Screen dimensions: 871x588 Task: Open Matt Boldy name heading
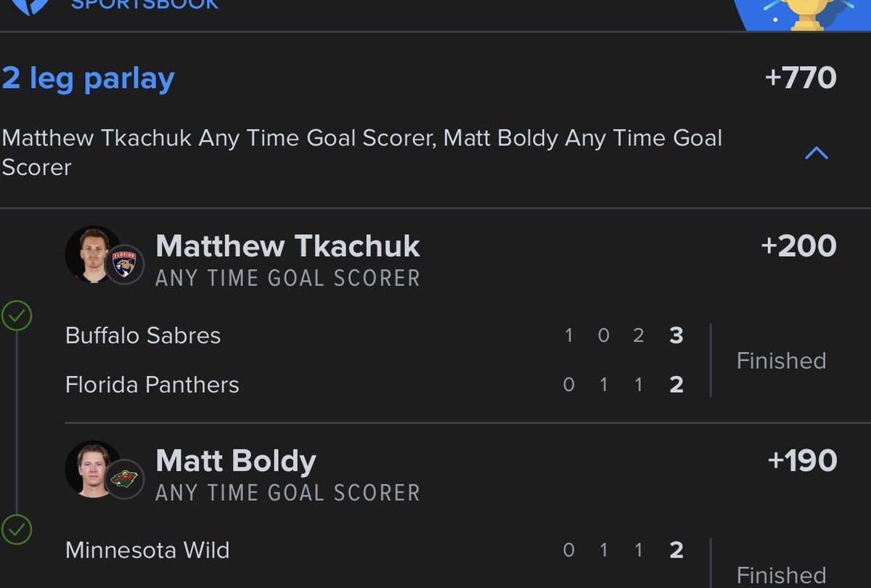236,461
